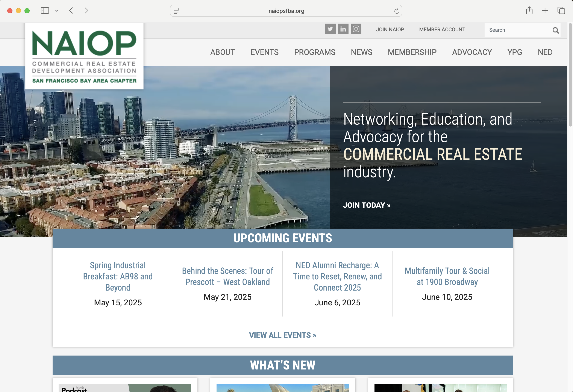Open Multifamily Tour & Social event
The image size is (573, 392).
447,276
